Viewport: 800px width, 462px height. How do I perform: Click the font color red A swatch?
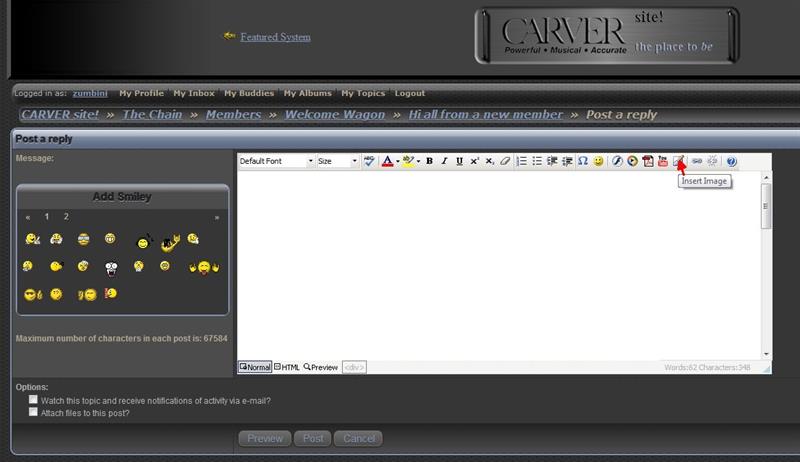click(x=387, y=161)
